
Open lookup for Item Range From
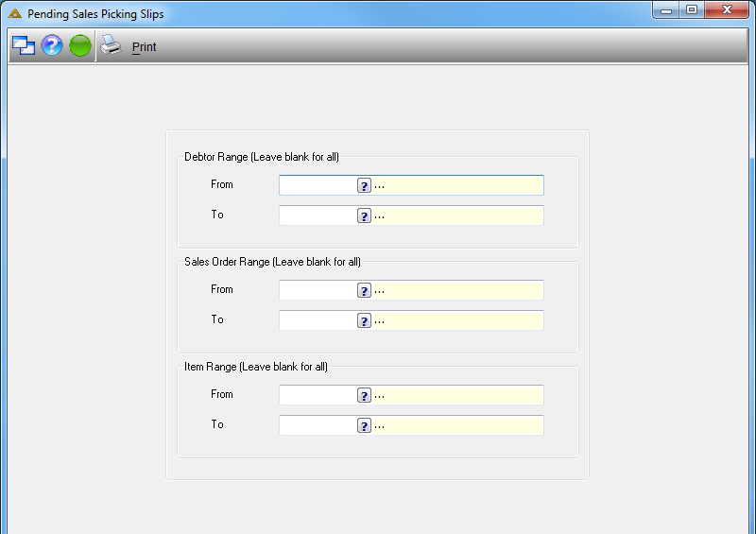click(x=364, y=396)
